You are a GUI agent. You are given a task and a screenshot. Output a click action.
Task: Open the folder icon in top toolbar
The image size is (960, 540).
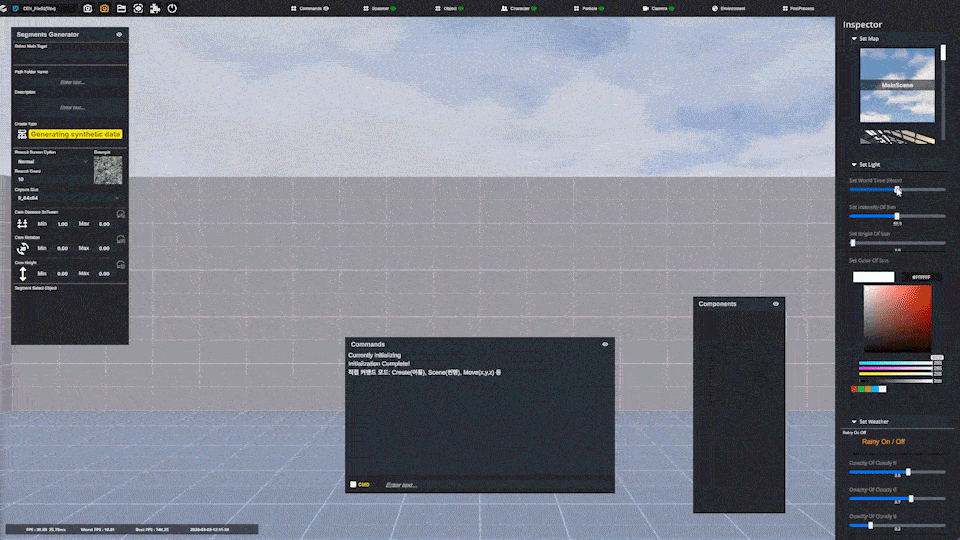121,8
